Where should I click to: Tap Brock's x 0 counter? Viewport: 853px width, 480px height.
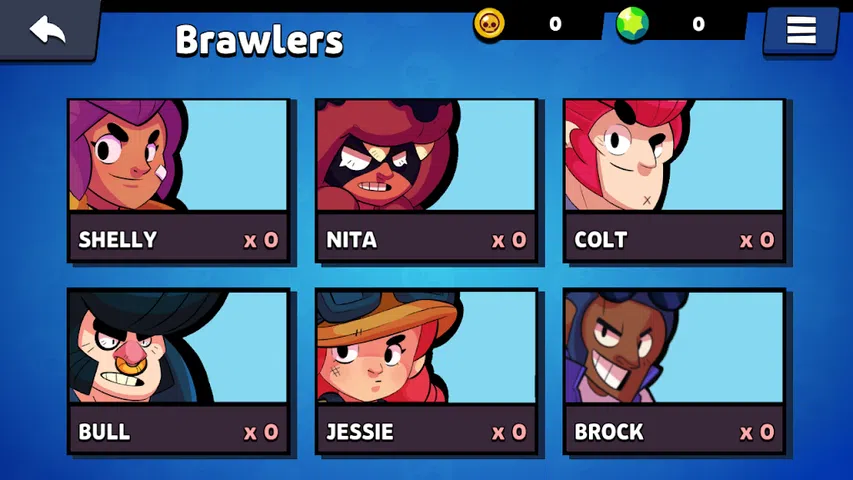coord(757,432)
